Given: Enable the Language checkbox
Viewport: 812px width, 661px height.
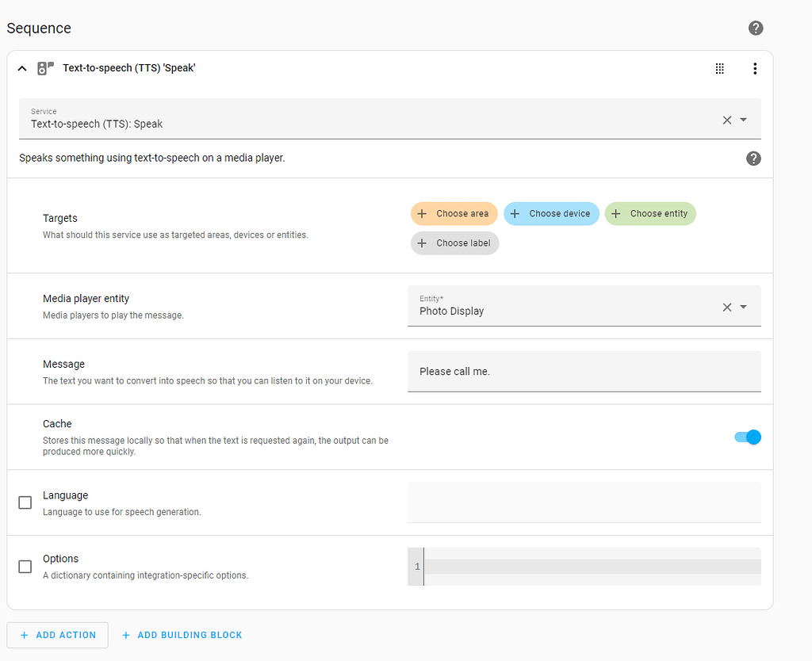Looking at the screenshot, I should [x=25, y=502].
